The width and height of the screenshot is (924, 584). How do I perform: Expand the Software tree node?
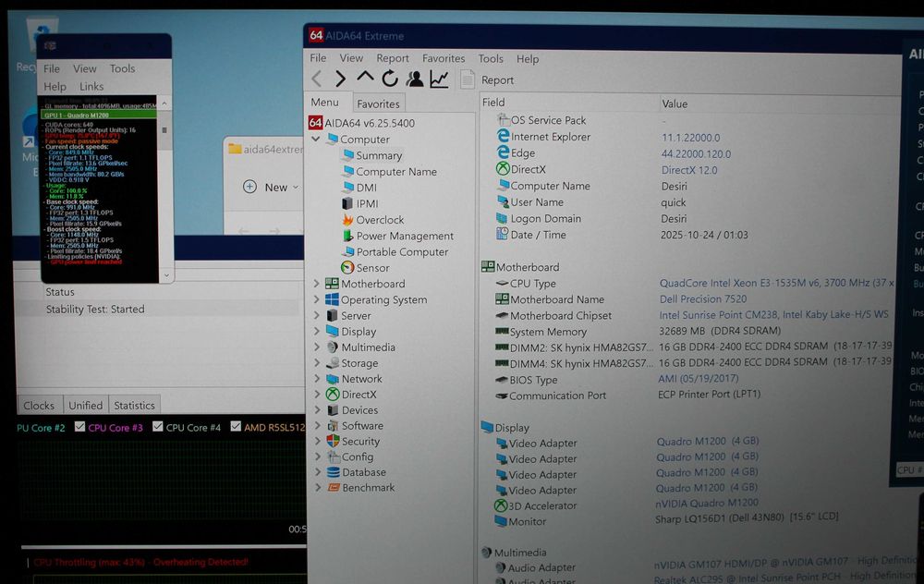click(318, 425)
